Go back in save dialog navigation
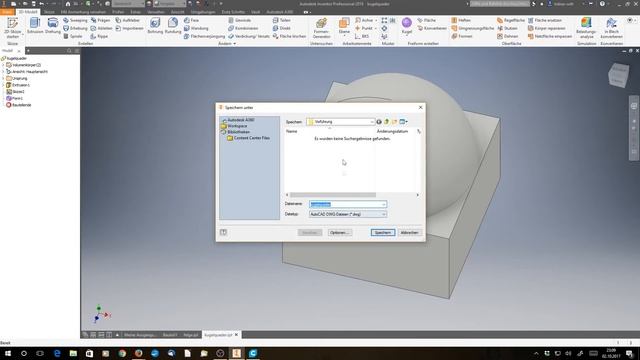 [379, 122]
